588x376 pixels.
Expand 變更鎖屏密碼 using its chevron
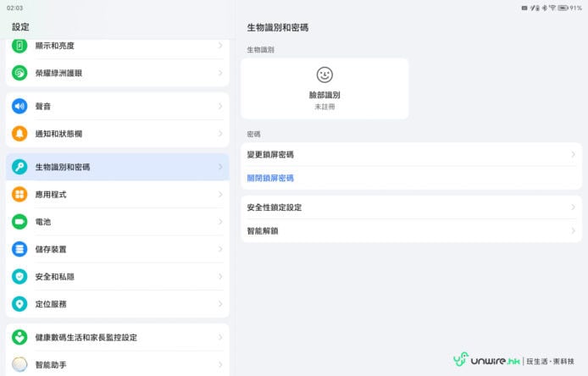click(573, 155)
